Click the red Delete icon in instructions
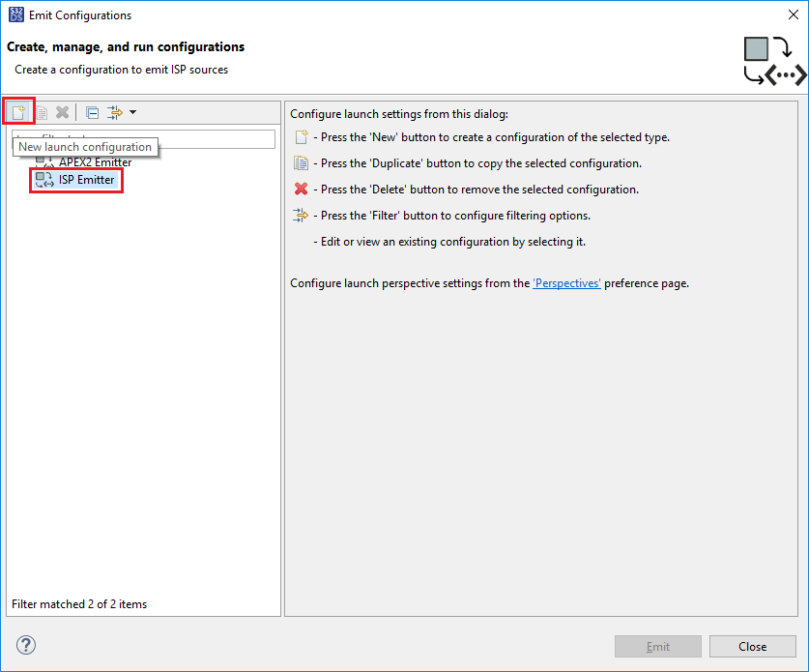Screen dimensions: 809x672 (x=302, y=190)
